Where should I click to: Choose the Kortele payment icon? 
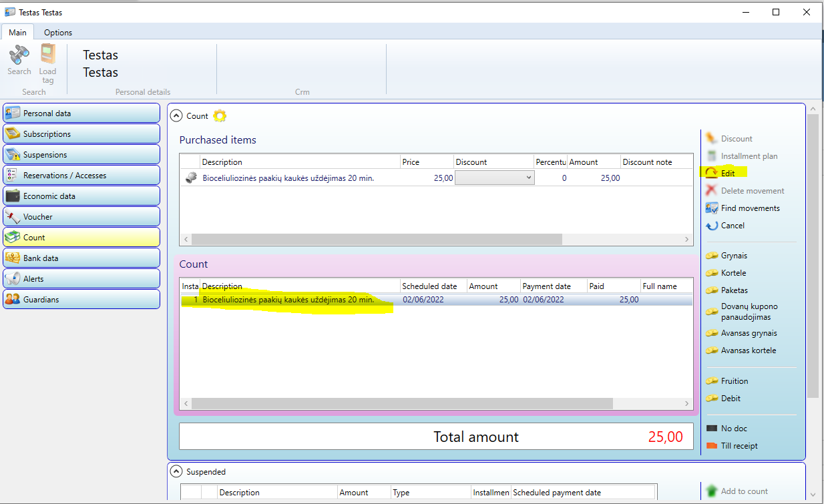point(712,273)
